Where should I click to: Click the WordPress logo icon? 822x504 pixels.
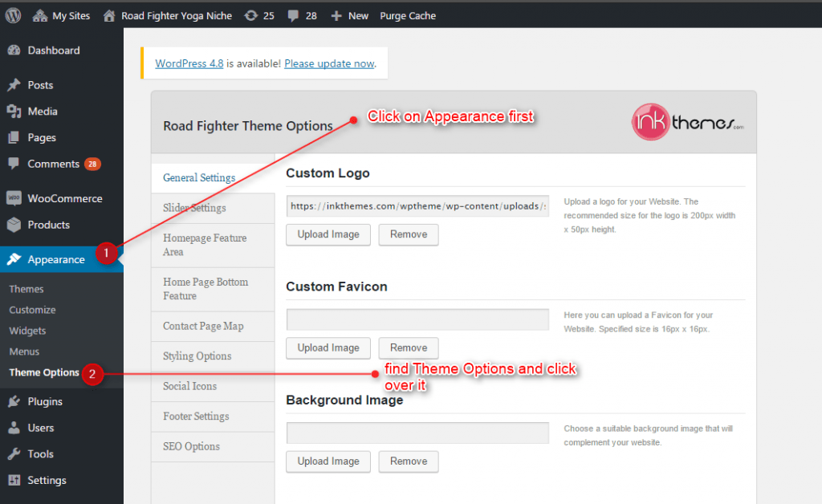[x=13, y=16]
